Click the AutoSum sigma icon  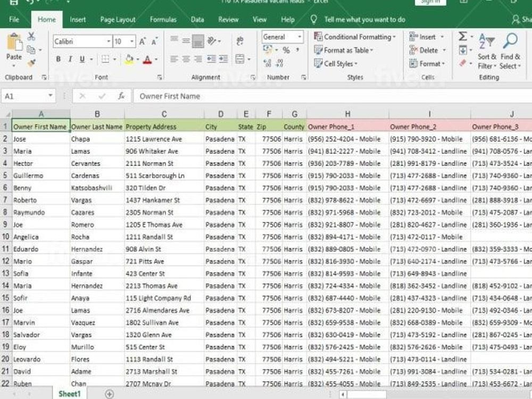click(463, 36)
